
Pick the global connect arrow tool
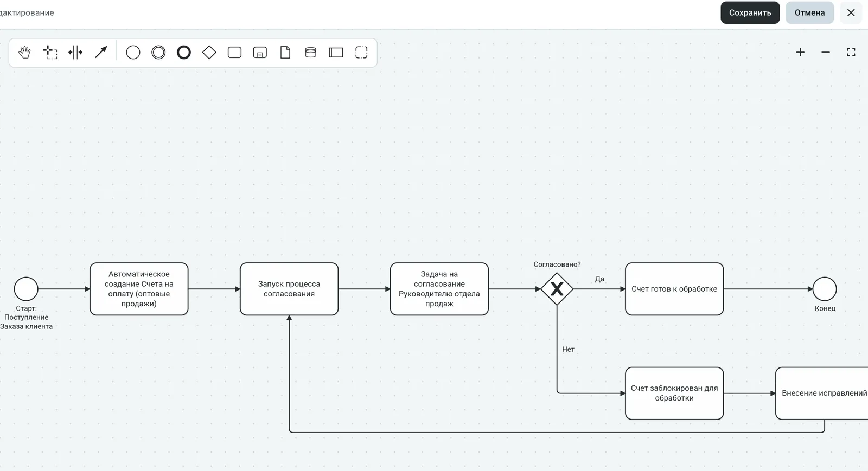(101, 53)
